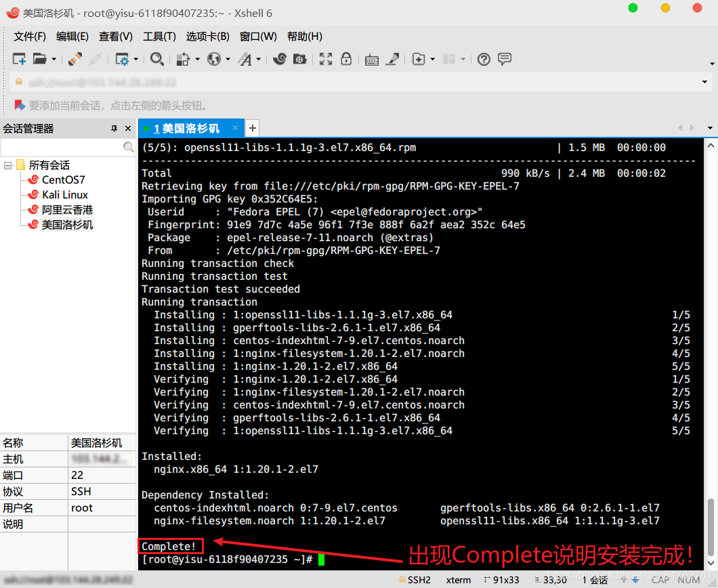Open the 查看(V) menu
Screen dimensions: 718x588
click(115, 37)
